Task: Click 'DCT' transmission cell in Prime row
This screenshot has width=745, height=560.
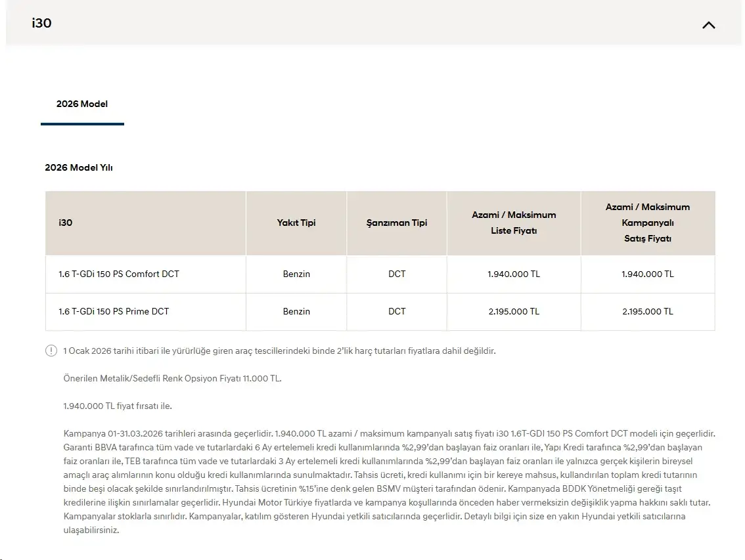Action: point(397,312)
